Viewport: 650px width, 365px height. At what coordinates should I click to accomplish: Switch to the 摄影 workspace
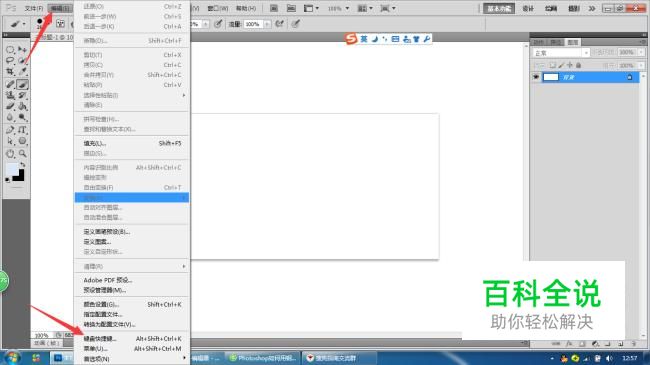click(x=574, y=8)
